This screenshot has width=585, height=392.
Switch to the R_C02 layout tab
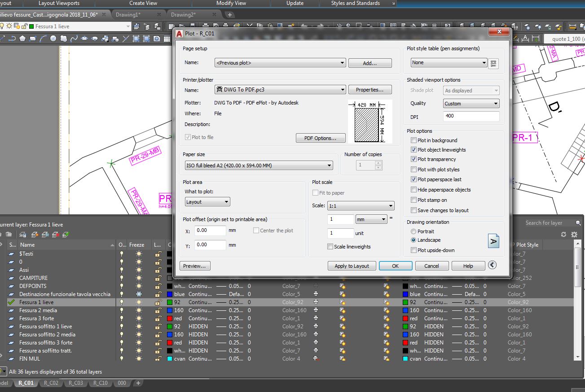coord(51,383)
